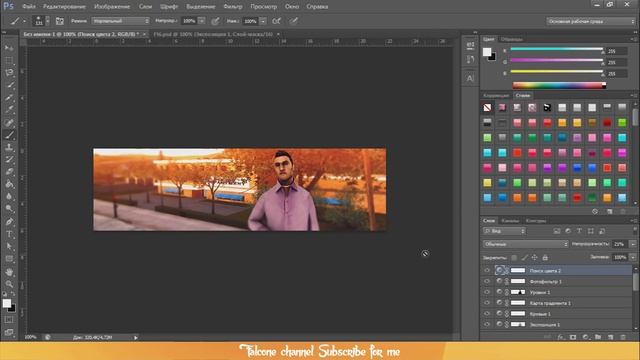Select the Zoom magnifier tool
Image resolution: width=640 pixels, height=360 pixels.
click(9, 284)
